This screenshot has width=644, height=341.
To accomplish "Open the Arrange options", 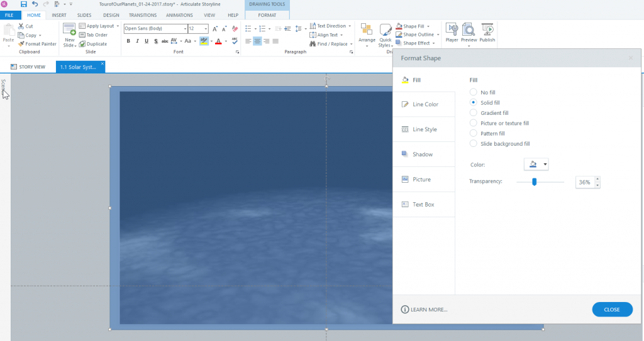I will click(x=367, y=35).
